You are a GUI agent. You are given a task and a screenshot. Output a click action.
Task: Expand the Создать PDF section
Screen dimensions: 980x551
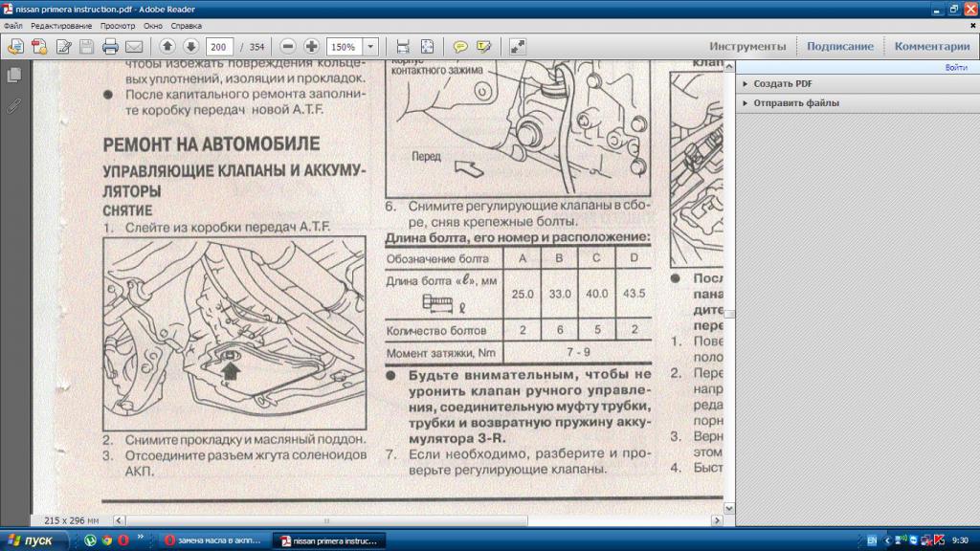coord(783,84)
